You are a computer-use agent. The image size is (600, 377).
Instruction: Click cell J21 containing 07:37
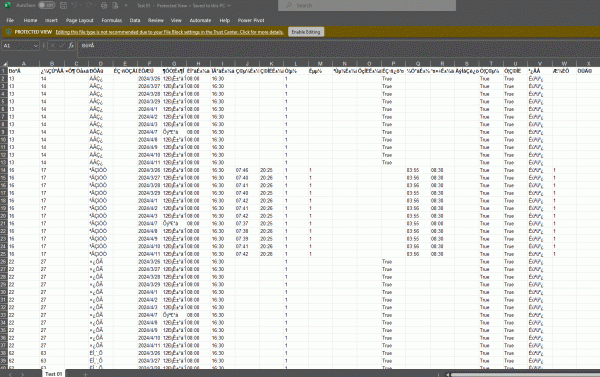pyautogui.click(x=247, y=224)
